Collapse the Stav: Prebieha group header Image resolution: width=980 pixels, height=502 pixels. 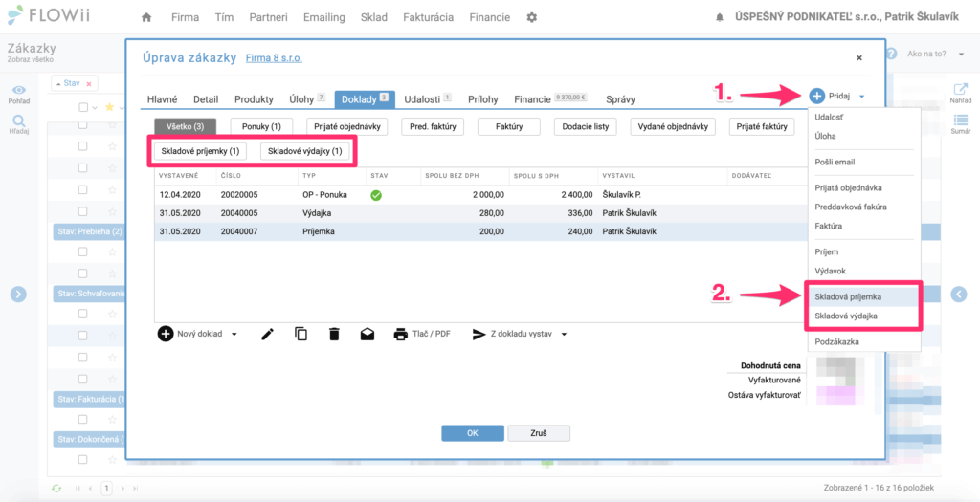pyautogui.click(x=89, y=231)
